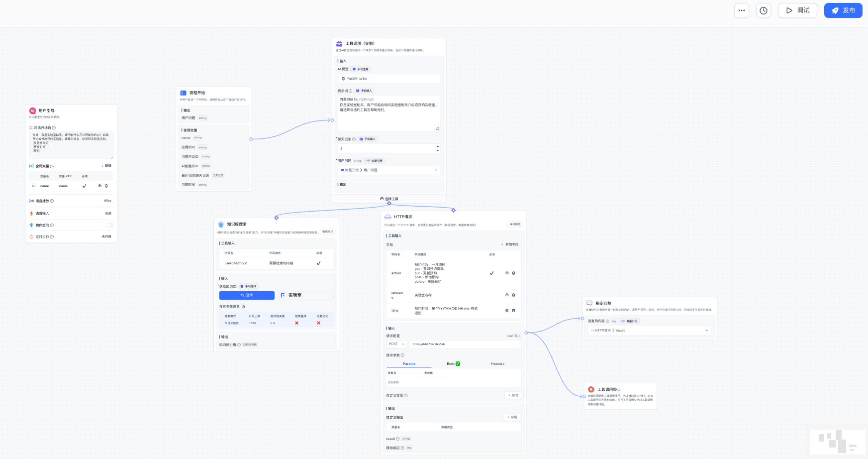Open the POST request method dropdown
This screenshot has height=459, width=868.
click(x=396, y=344)
